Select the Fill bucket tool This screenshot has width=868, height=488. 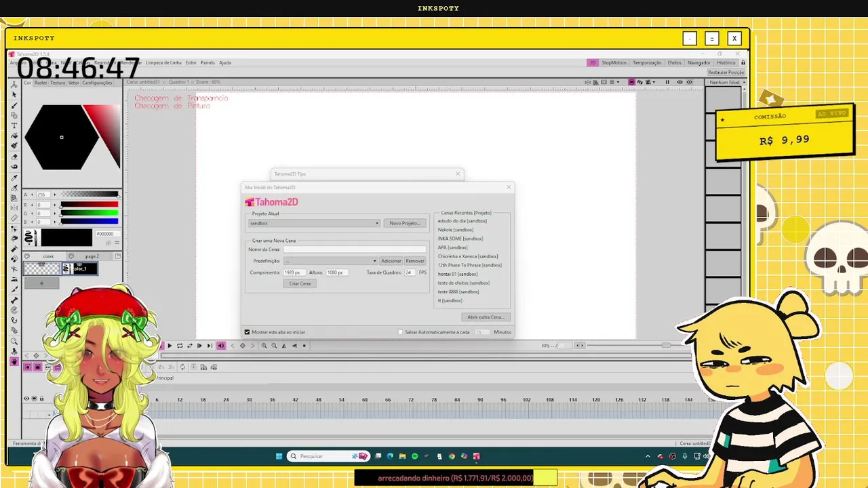click(14, 136)
